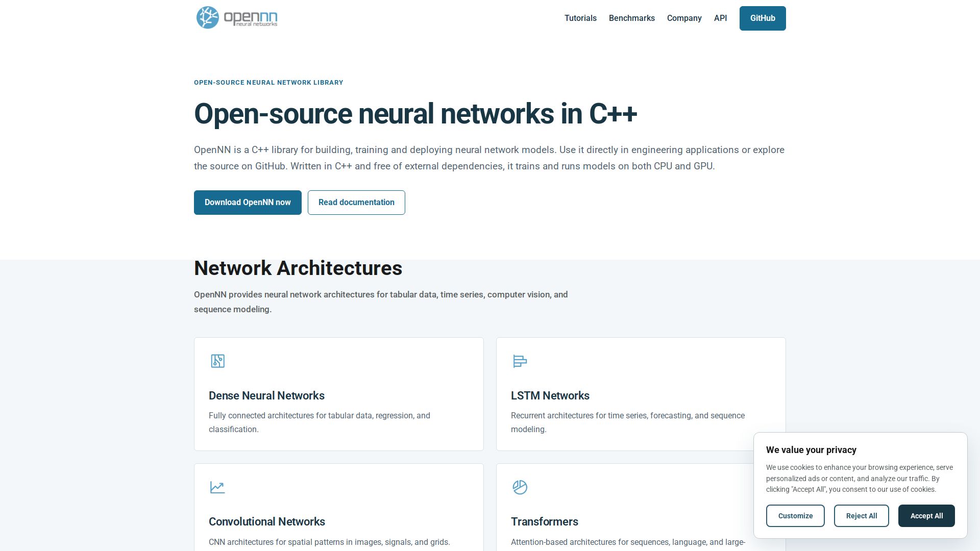Click the 'We value your privacy' title
The height and width of the screenshot is (551, 980).
[811, 450]
